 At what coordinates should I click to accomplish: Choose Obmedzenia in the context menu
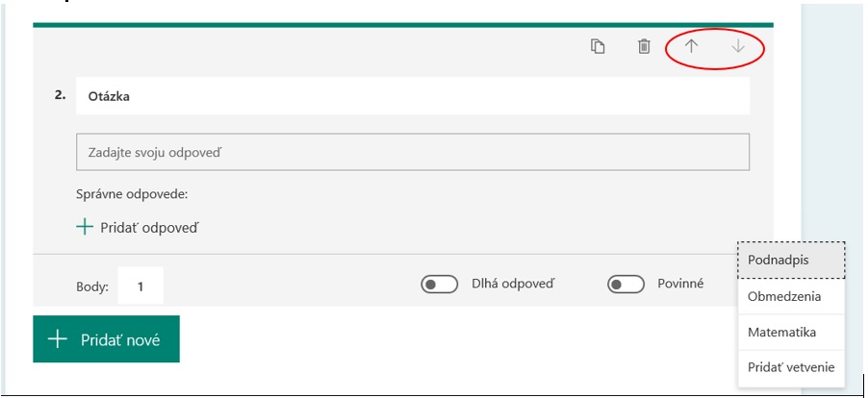[791, 297]
